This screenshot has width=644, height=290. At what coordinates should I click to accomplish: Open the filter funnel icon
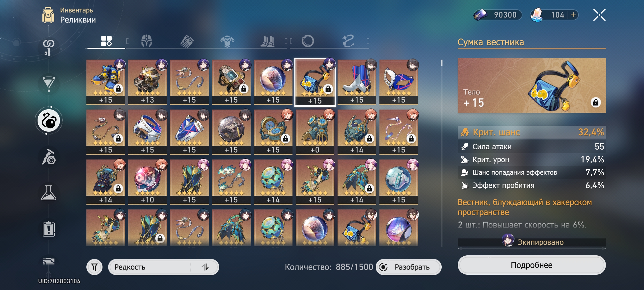coord(94,267)
